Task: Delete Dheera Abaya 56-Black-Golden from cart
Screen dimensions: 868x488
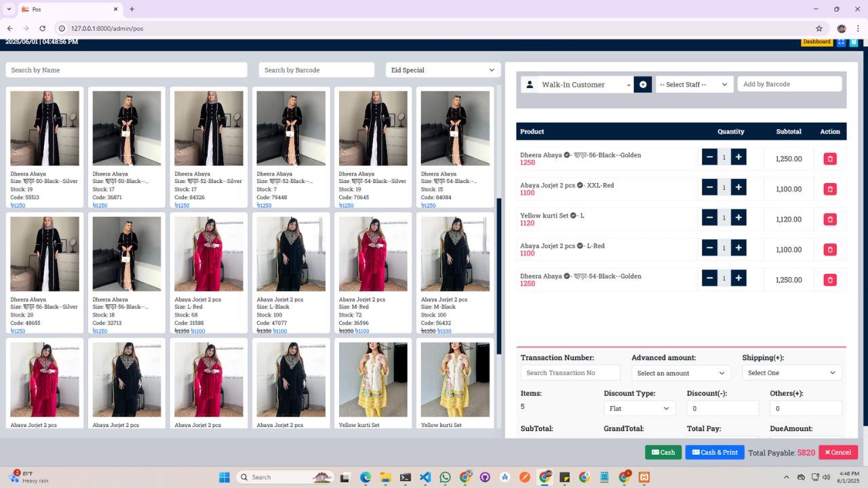Action: tap(829, 159)
